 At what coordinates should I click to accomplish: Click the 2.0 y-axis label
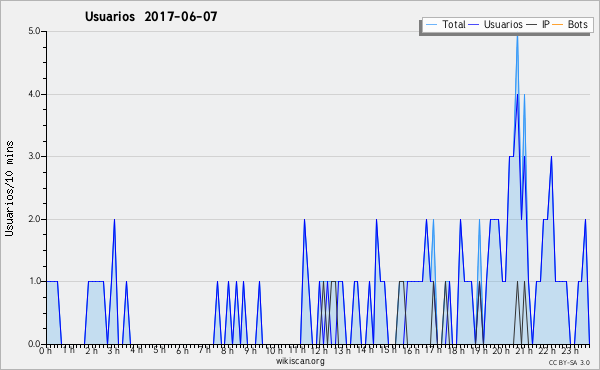[x=34, y=219]
